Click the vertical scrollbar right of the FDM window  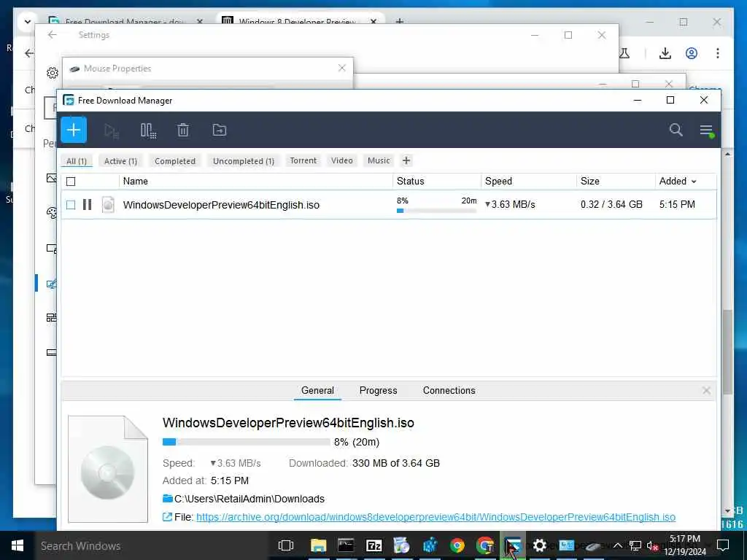pos(727,352)
